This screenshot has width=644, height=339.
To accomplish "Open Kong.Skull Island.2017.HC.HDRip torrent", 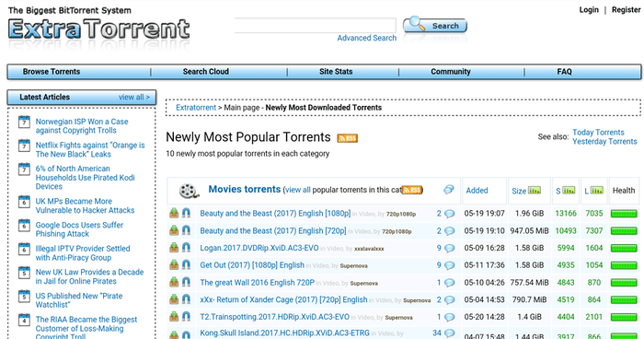I will [284, 333].
